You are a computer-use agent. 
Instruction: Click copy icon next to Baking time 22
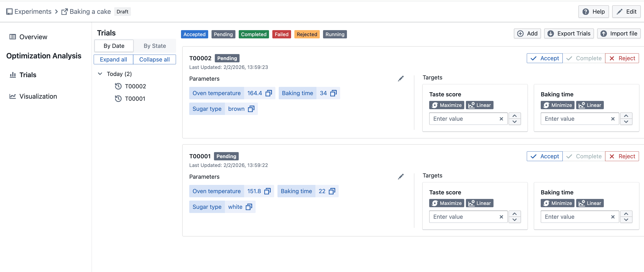(x=332, y=191)
